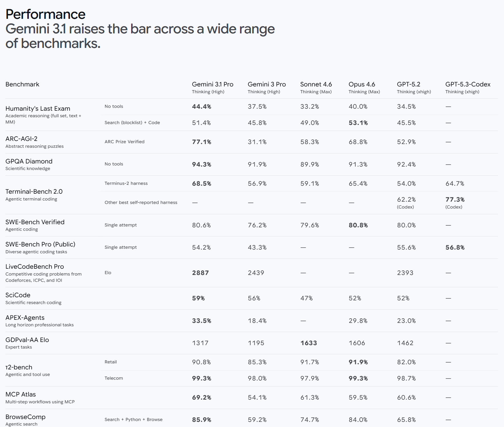The height and width of the screenshot is (427, 504).
Task: Click the Humanity's Last Exam benchmark name
Action: (x=38, y=109)
